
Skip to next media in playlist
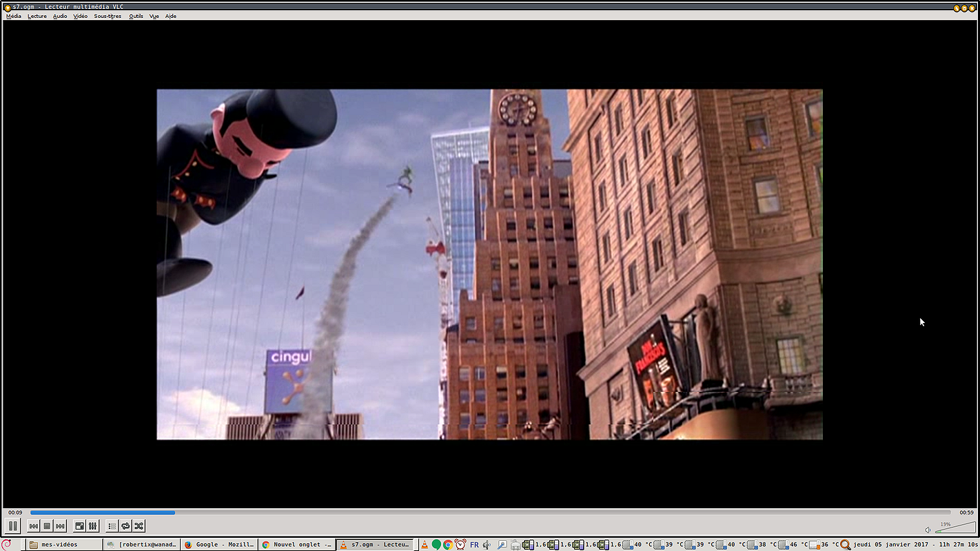coord(60,526)
